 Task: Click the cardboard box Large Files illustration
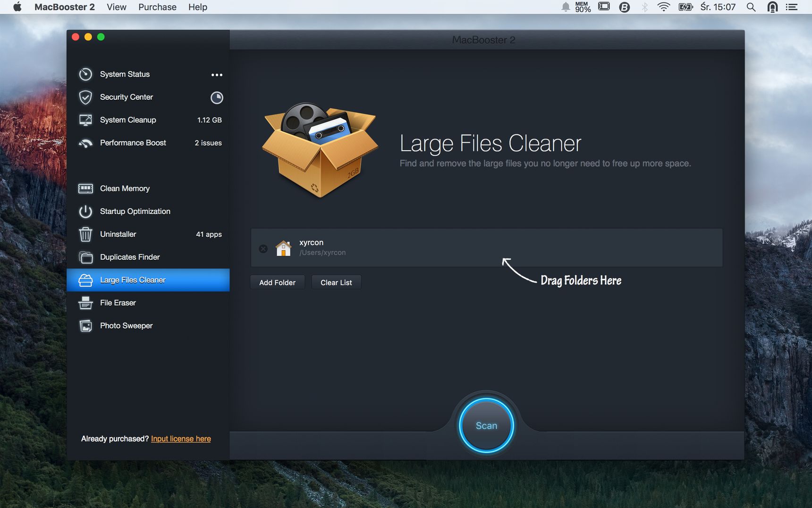tap(320, 150)
